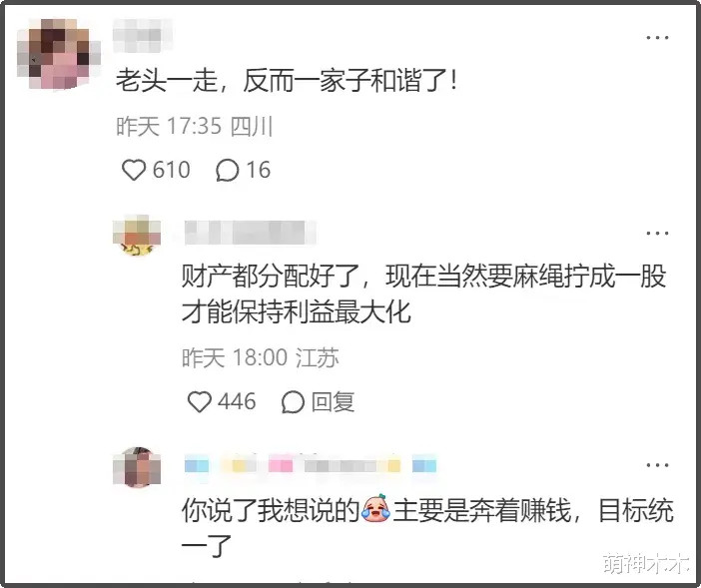Click the blurred username of the top commenter
701x588 pixels.
[143, 35]
